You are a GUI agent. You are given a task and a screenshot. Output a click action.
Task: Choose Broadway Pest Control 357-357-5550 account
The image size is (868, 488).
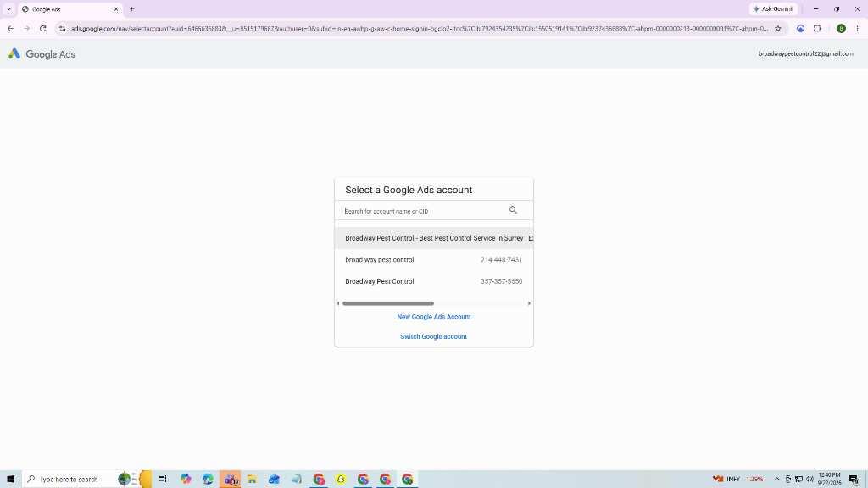pos(433,281)
